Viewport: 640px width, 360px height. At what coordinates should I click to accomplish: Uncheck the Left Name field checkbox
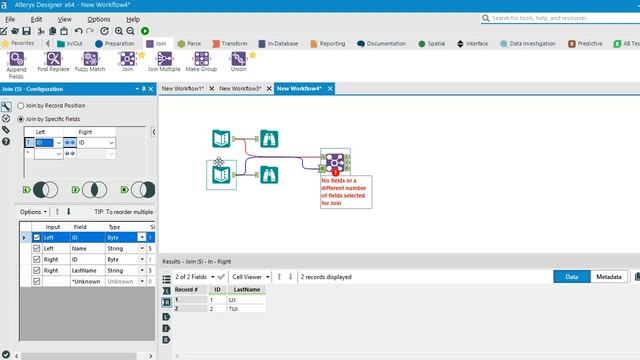coord(37,248)
